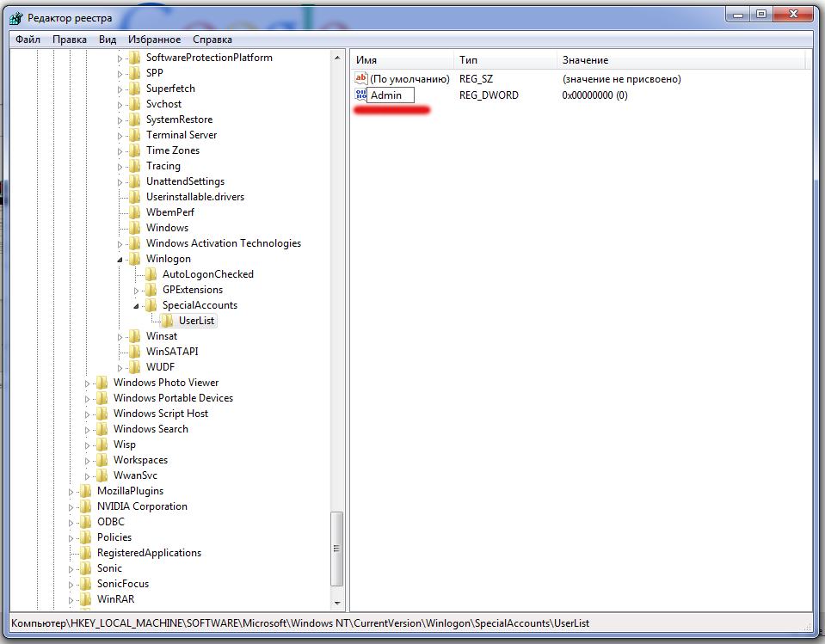Screen dimensions: 825x644
Task: Expand the Wisp tree node
Action: pyautogui.click(x=88, y=445)
